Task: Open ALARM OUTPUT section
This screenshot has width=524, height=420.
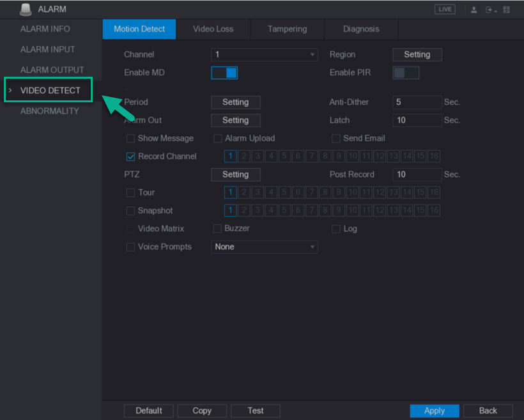Action: (52, 70)
